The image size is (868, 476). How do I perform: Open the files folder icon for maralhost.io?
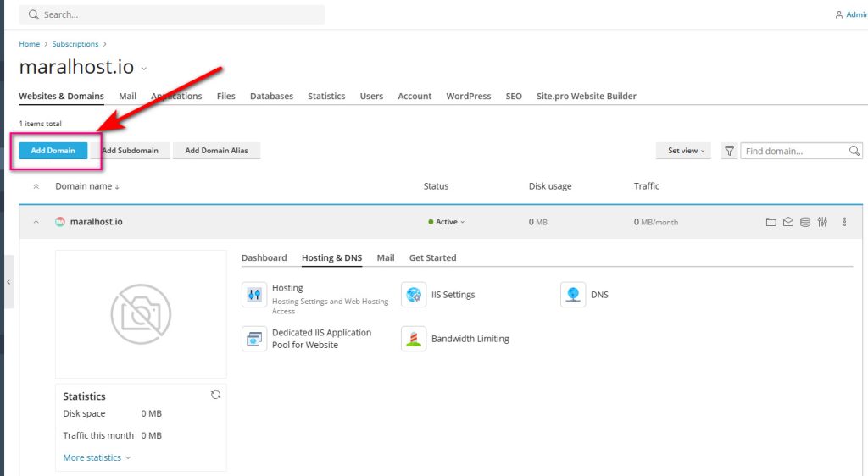[771, 222]
